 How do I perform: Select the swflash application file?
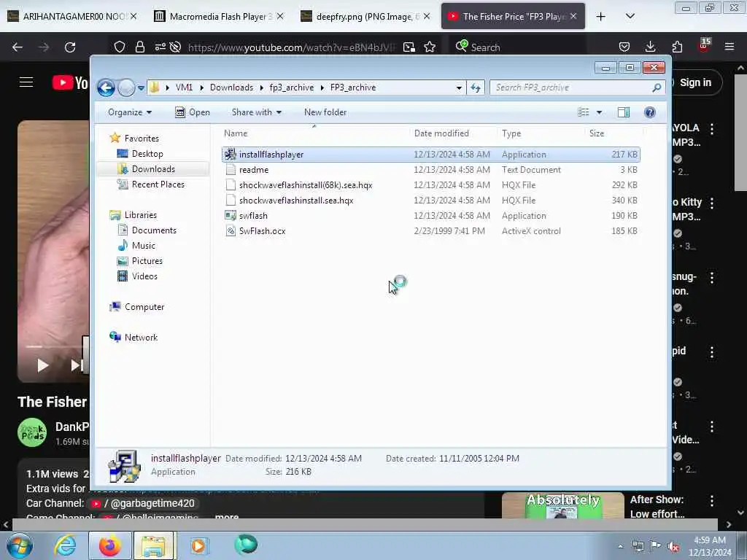pos(430,215)
